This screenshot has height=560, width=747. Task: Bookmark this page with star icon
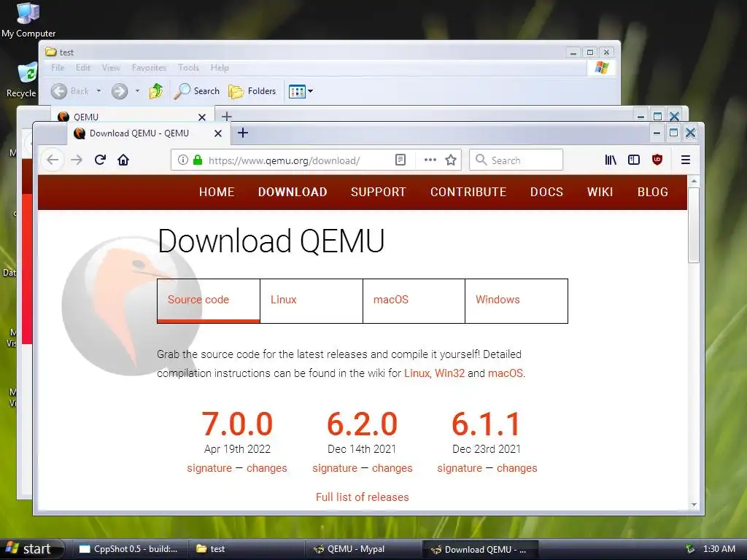(451, 160)
